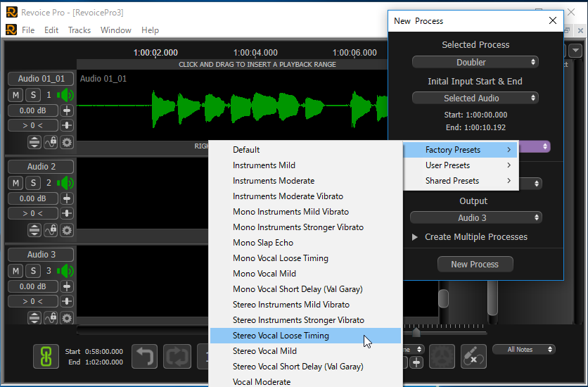Select Stereo Vocal Loose Timing preset
This screenshot has height=387, width=588.
pyautogui.click(x=306, y=336)
